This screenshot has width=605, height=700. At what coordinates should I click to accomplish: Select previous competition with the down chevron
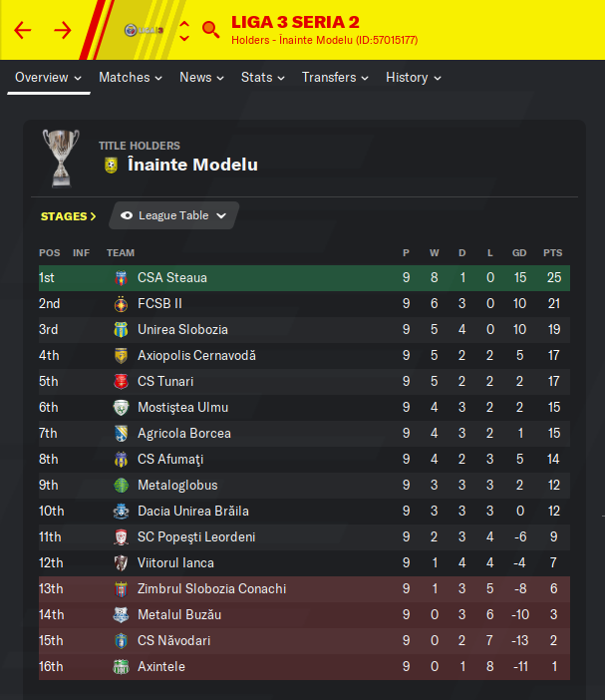184,38
